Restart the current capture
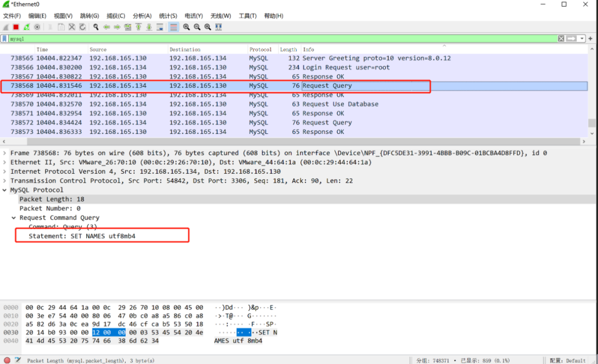This screenshot has height=364, width=598. tap(27, 27)
